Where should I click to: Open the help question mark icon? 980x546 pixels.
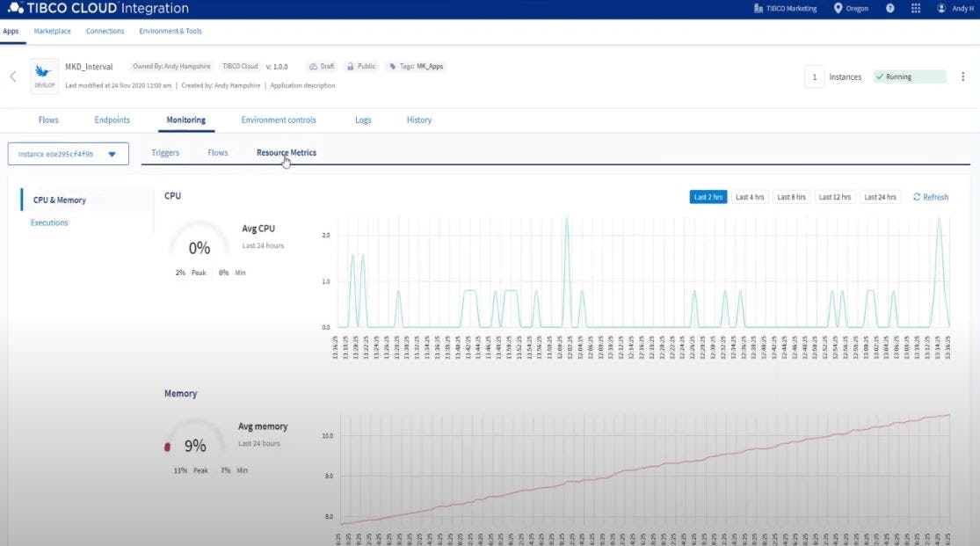tap(890, 8)
